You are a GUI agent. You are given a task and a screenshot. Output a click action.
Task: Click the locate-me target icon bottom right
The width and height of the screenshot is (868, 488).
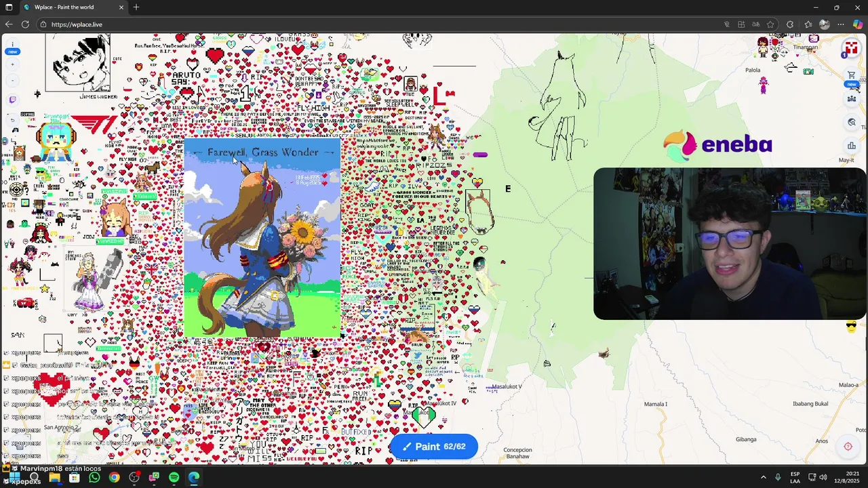coord(848,446)
